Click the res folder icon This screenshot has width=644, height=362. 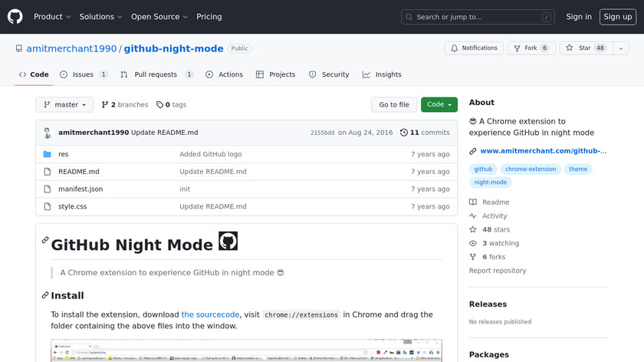point(47,154)
